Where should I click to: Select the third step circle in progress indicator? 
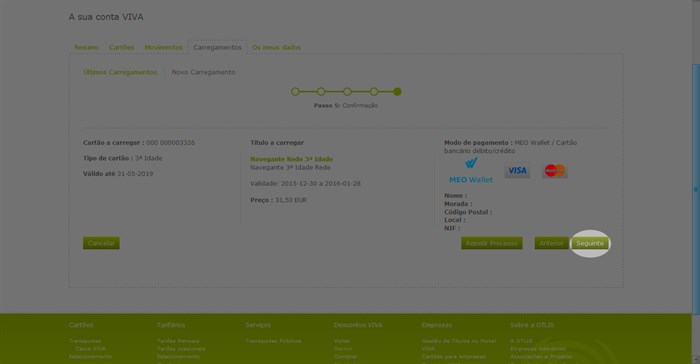[x=347, y=92]
